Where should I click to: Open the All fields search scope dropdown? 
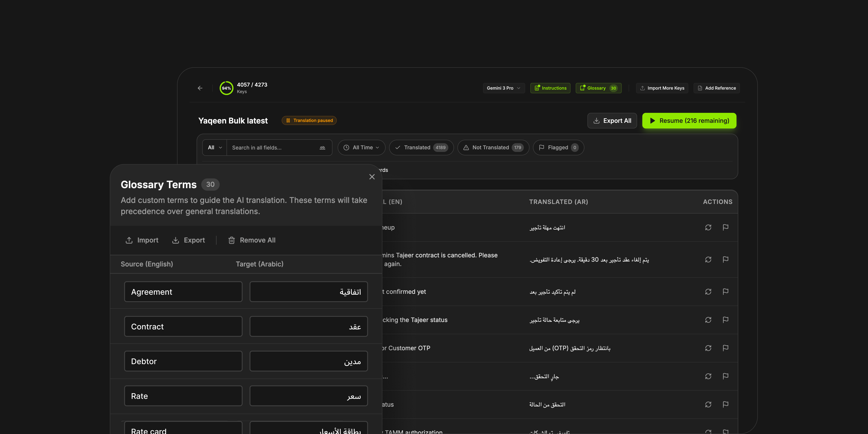(x=215, y=148)
